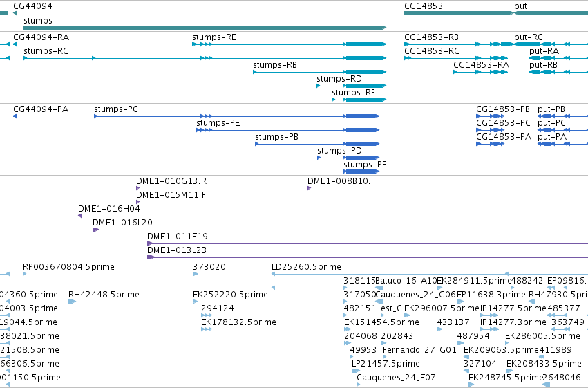Select the stumps gene label

coord(38,20)
